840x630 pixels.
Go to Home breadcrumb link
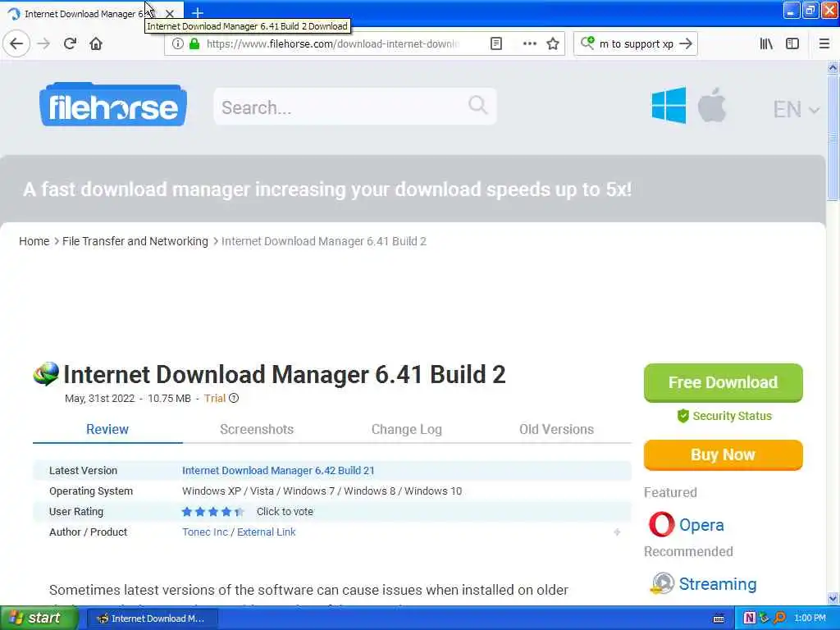(34, 241)
